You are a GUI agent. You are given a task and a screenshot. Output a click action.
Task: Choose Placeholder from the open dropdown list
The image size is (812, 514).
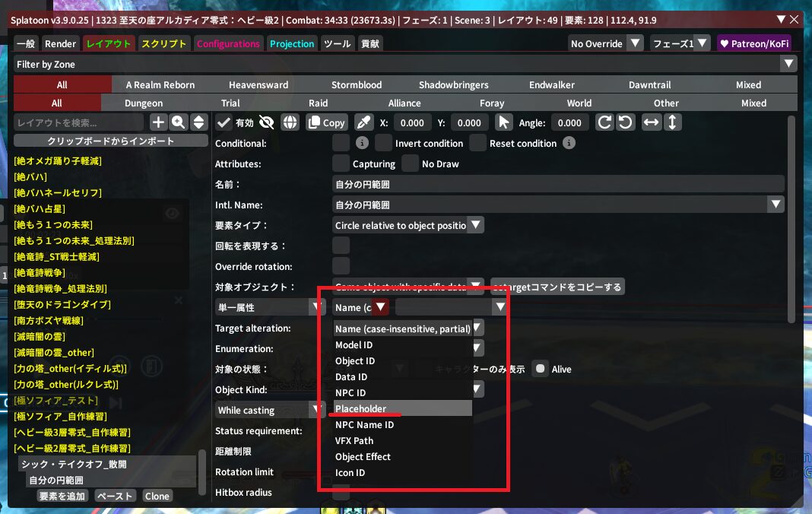pyautogui.click(x=361, y=409)
